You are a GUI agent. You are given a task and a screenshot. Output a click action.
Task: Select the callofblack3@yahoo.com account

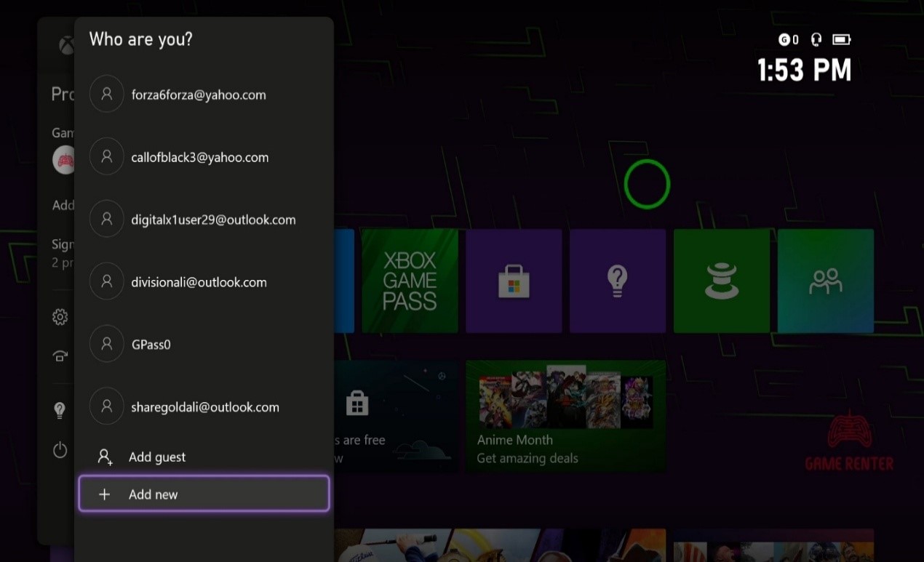coord(204,157)
